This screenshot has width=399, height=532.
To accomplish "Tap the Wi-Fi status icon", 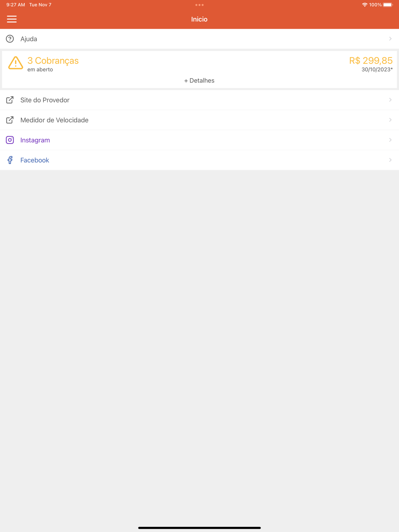I will 365,5.
